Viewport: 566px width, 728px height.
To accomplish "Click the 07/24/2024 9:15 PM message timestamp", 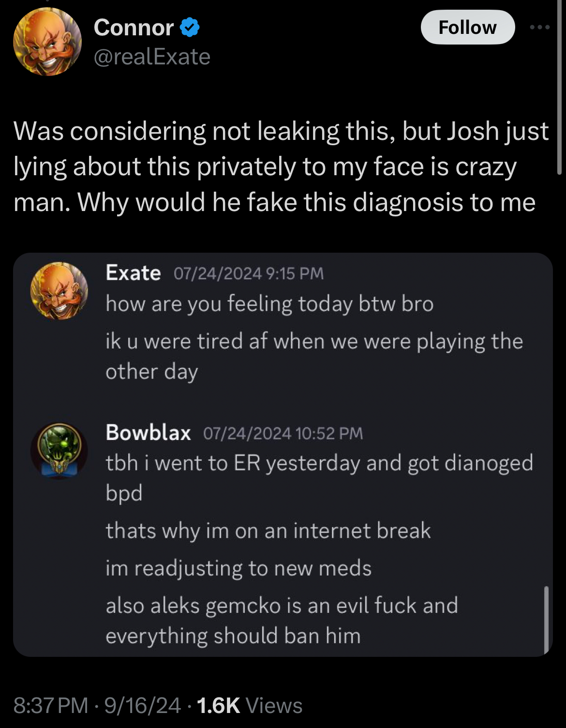I will click(249, 273).
